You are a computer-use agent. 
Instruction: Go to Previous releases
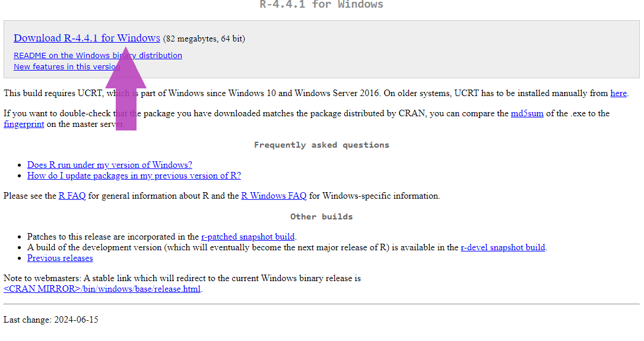[60, 258]
